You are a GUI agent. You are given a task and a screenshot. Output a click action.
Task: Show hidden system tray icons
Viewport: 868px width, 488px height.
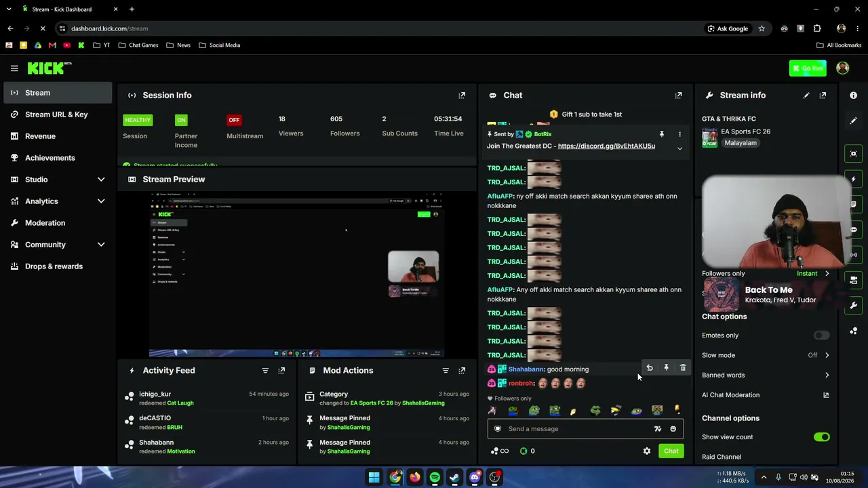point(764,477)
